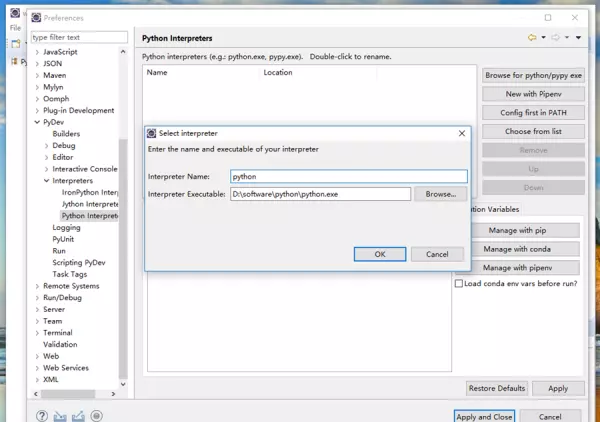Select Python Interpreter tree item
600x422 pixels.
click(x=90, y=216)
